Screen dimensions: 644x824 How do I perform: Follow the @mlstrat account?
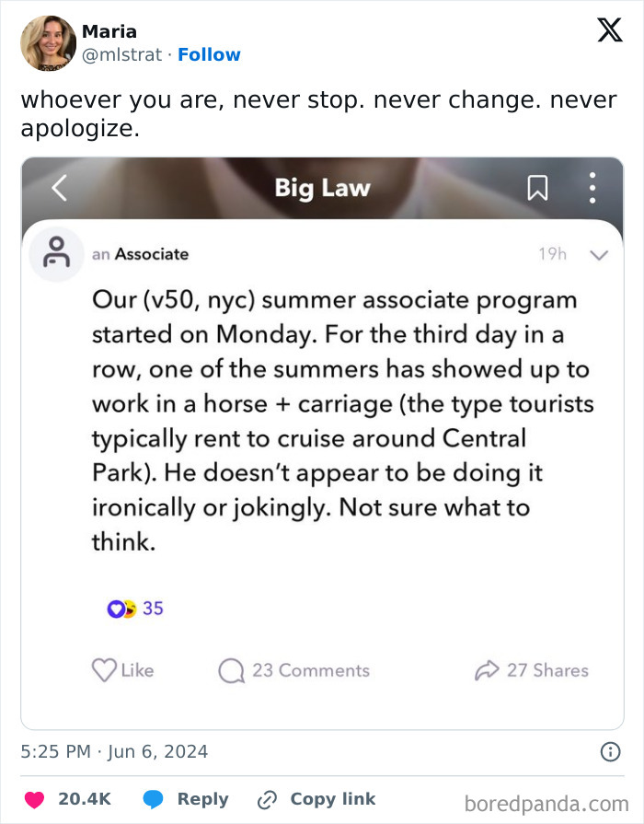209,54
